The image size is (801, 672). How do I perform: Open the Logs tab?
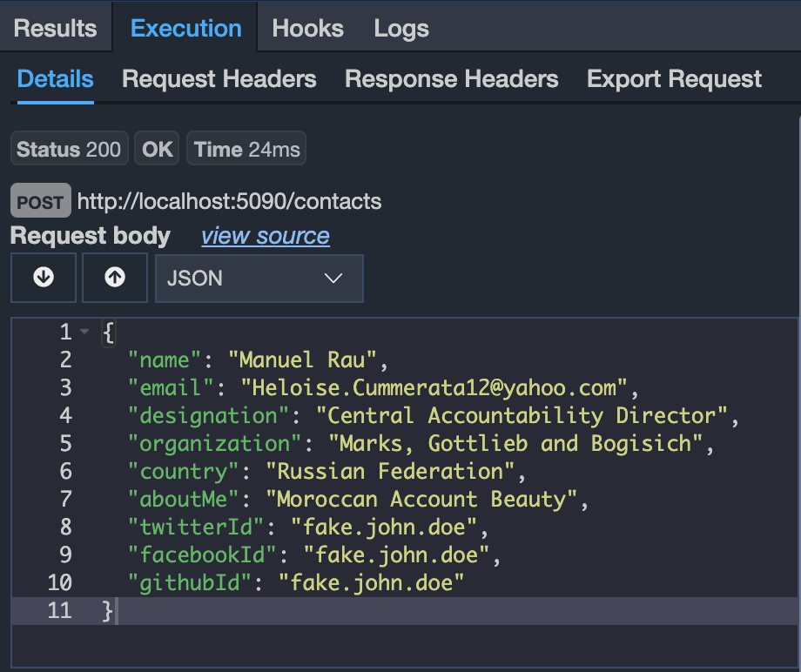[x=401, y=28]
